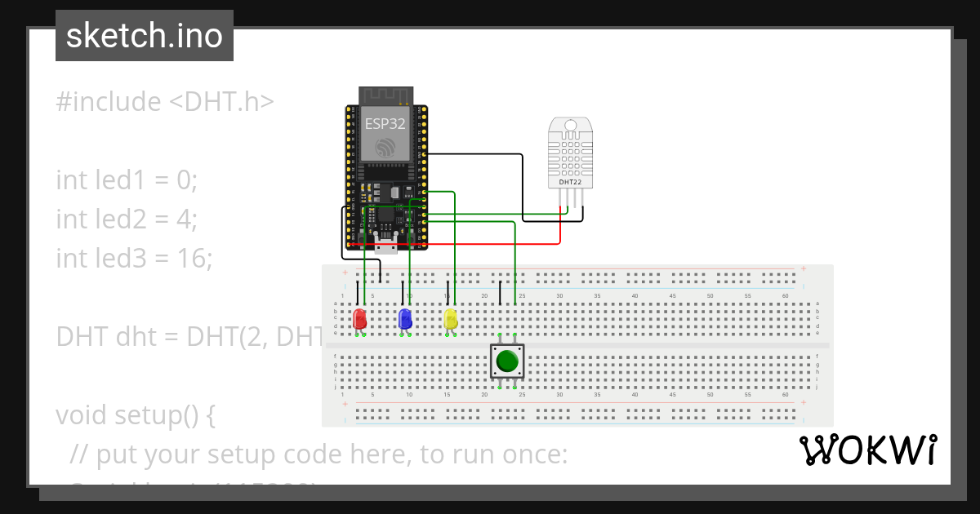Select the red LED on the breadboard
Viewport: 980px width, 514px height.
click(x=359, y=318)
